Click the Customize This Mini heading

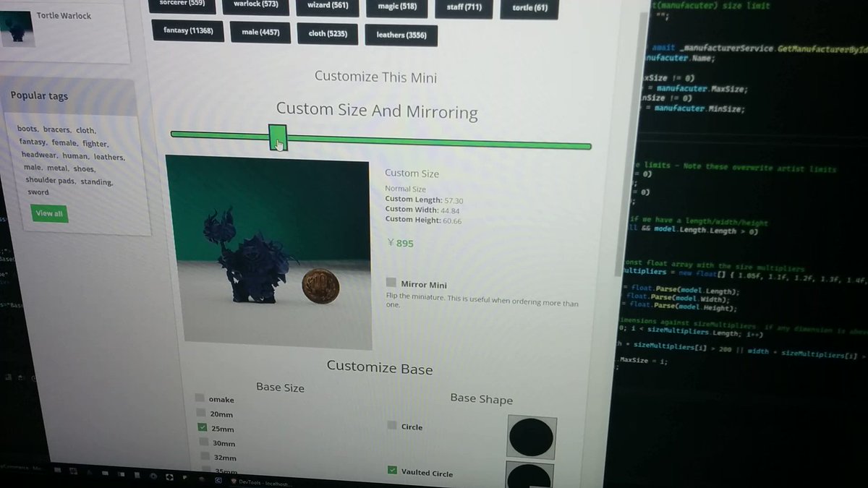point(376,77)
